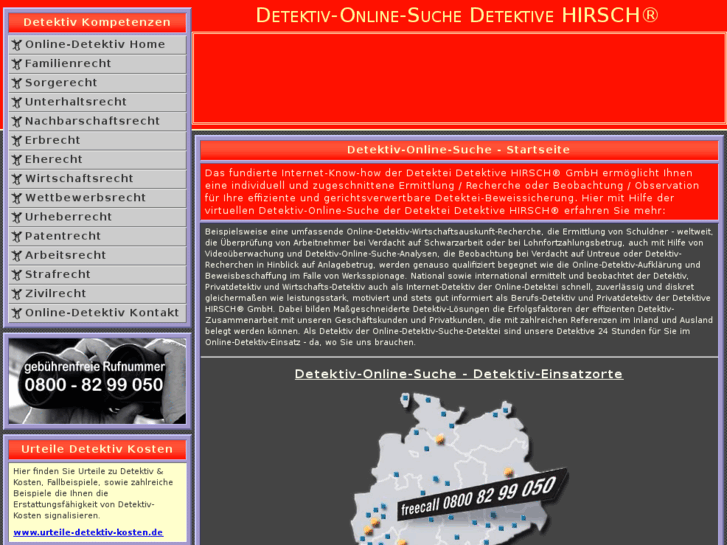Click the deer icon beside Erbrecht
Viewport: 727px width, 545px height.
point(17,141)
